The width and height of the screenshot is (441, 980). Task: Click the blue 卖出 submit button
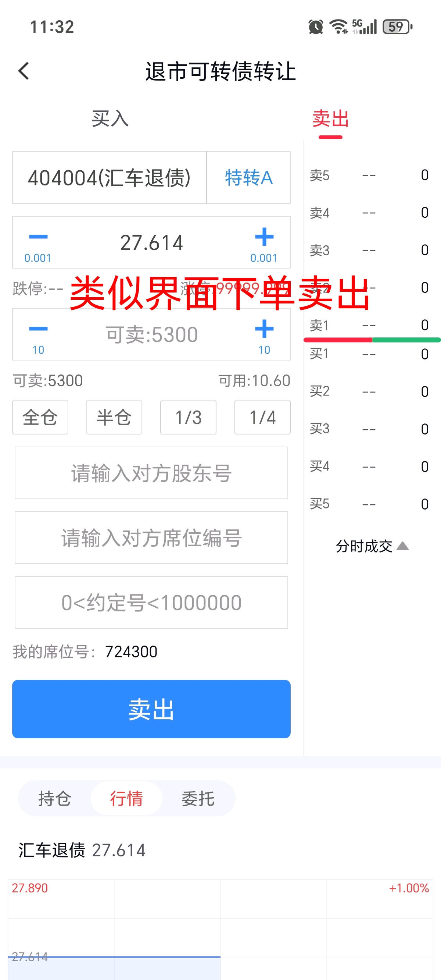[x=151, y=709]
